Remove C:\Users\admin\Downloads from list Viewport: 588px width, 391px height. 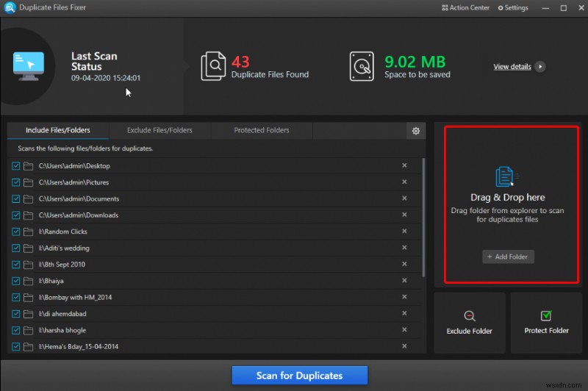[404, 215]
